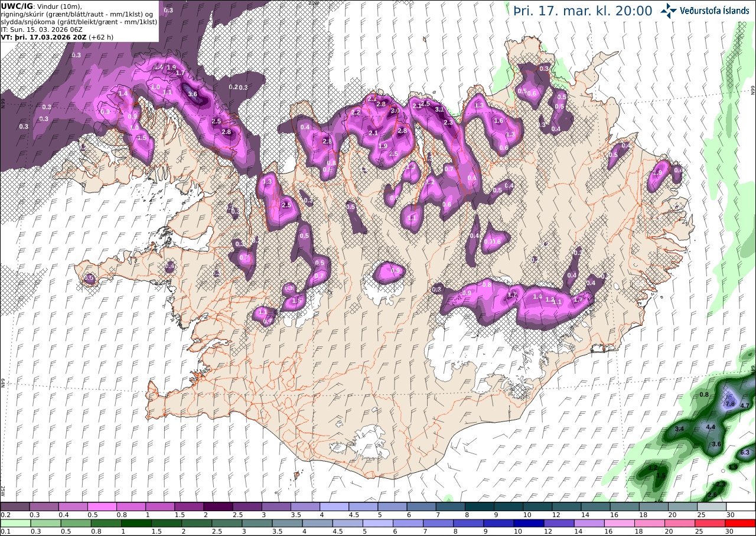Pick the darkest purple swatch labeled 2 on the snow scale
The image size is (756, 536).
click(x=218, y=506)
